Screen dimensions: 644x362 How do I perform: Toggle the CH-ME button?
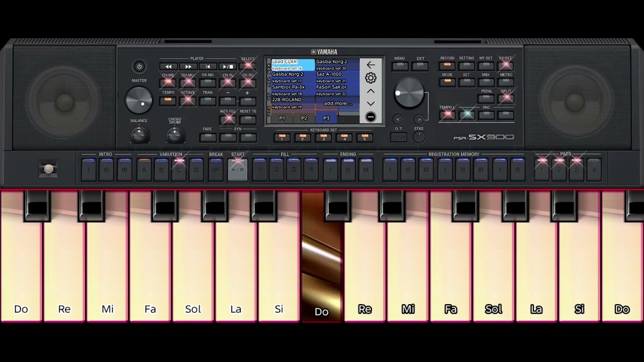pos(168,82)
